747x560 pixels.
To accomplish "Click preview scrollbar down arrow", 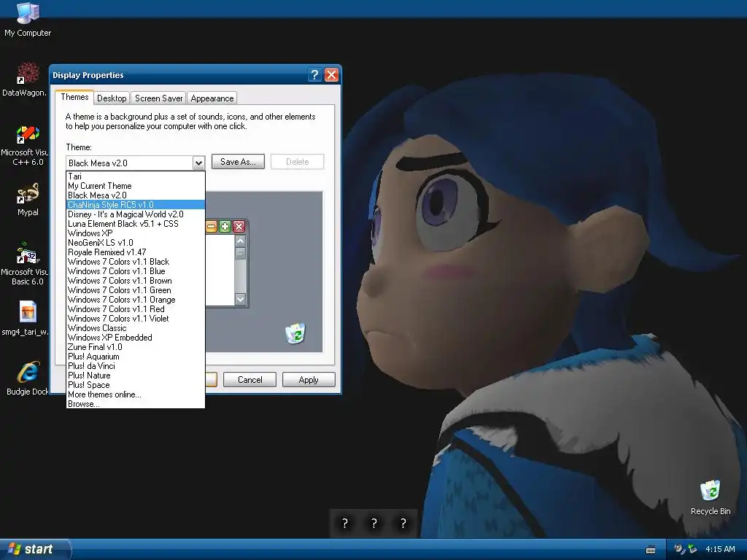I will (x=240, y=300).
